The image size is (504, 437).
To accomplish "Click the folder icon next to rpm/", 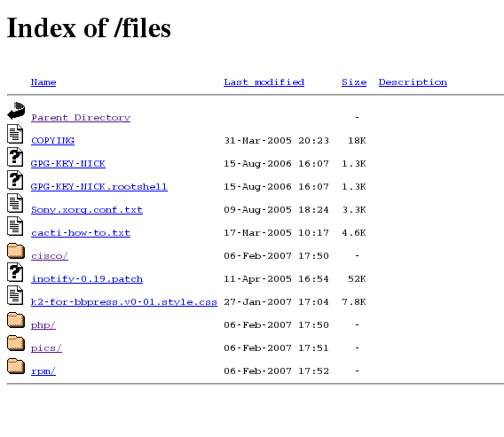I will click(16, 366).
